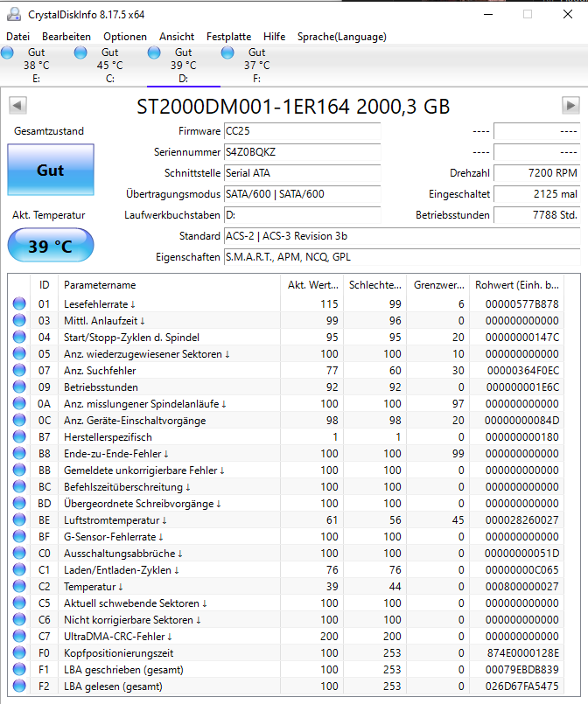Open the Sprache(Language) menu

point(342,37)
